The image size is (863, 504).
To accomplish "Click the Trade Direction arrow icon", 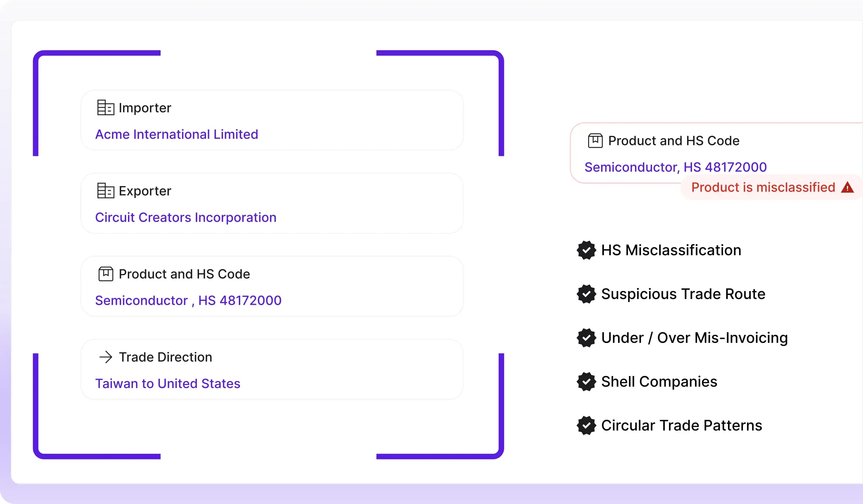I will point(106,357).
